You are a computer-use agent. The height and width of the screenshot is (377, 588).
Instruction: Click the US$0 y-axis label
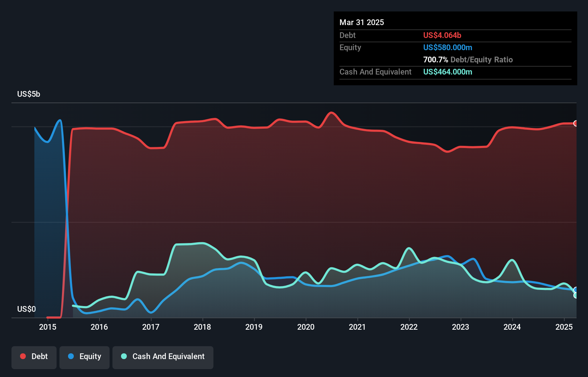(26, 309)
